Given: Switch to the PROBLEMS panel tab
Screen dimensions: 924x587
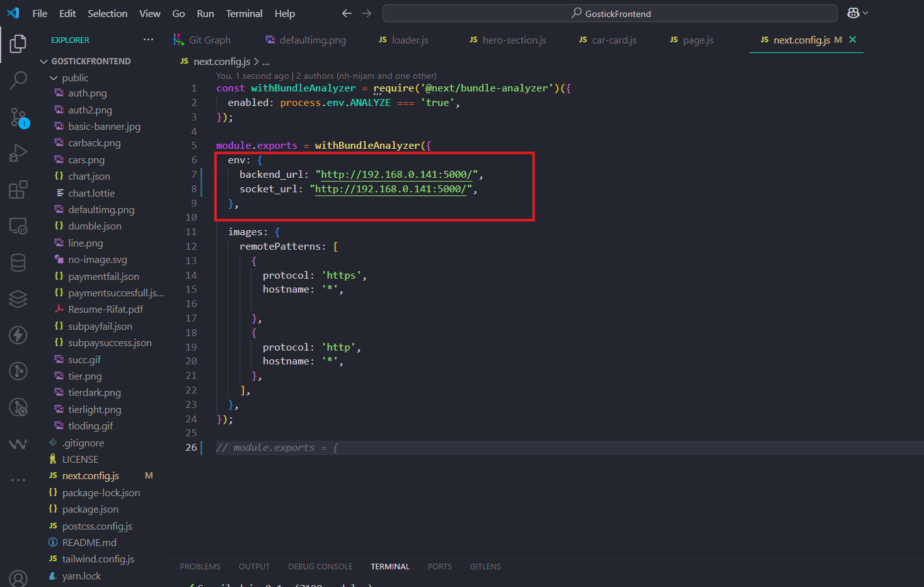Looking at the screenshot, I should (200, 567).
